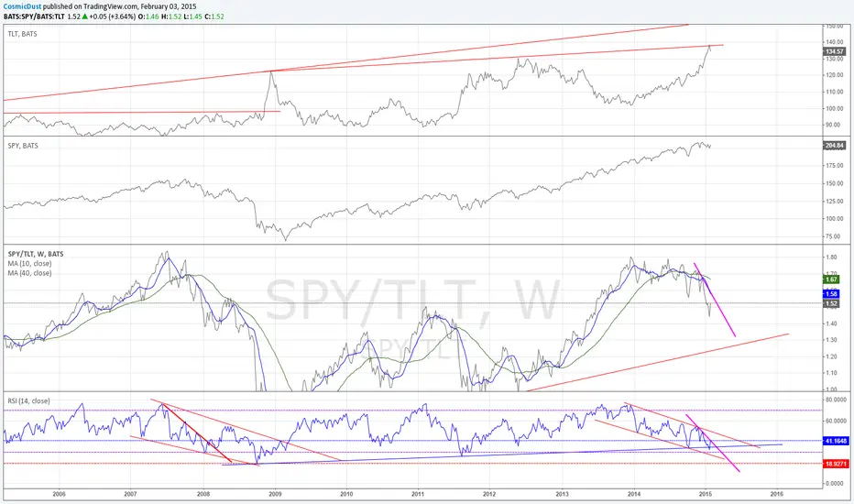Click the 1.80 level on ratio axis

(x=831, y=257)
